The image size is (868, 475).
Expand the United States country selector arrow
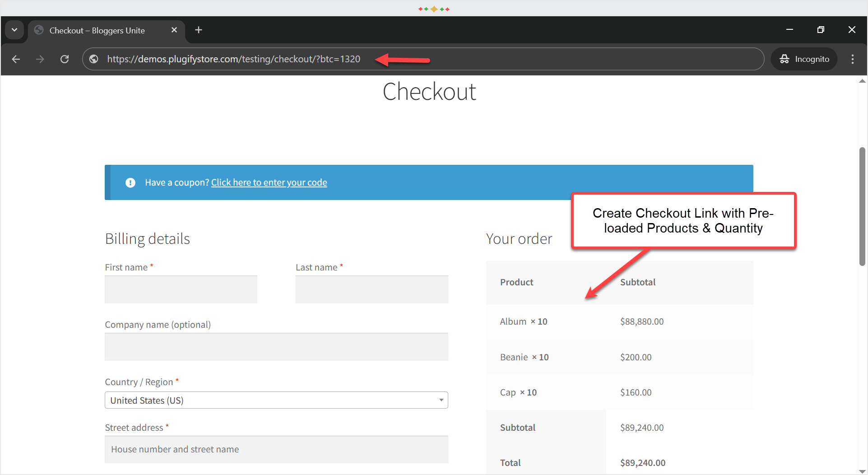(441, 400)
